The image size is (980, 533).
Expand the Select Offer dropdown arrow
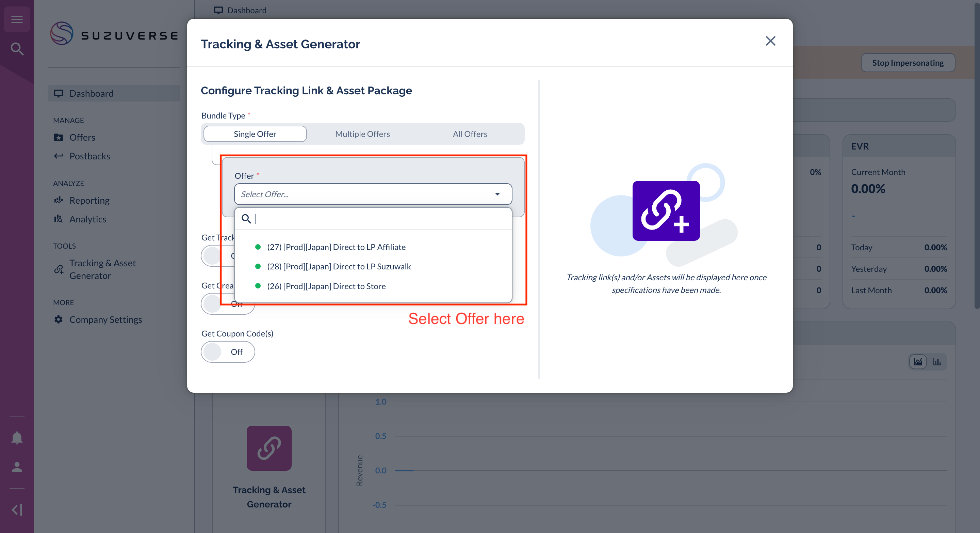click(x=497, y=194)
